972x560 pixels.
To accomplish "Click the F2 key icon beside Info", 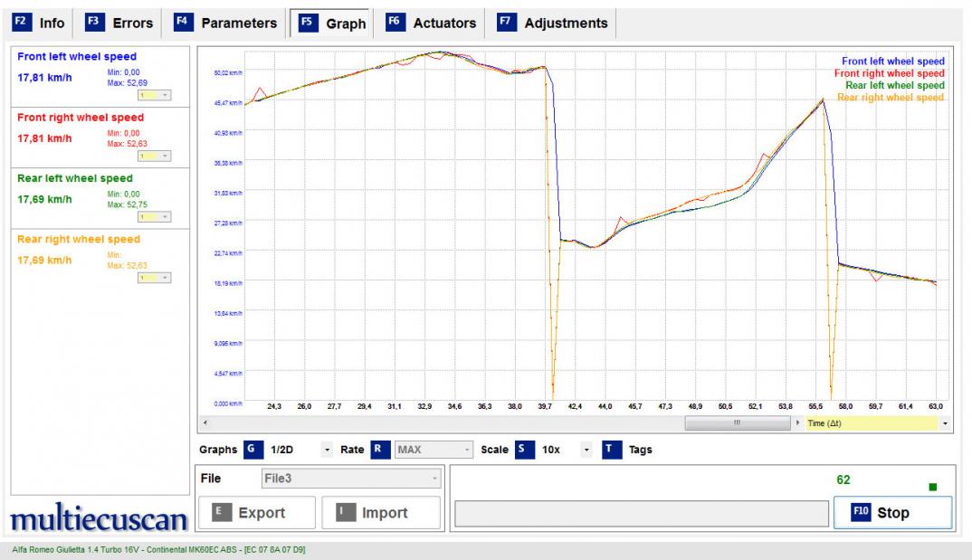I will click(21, 22).
